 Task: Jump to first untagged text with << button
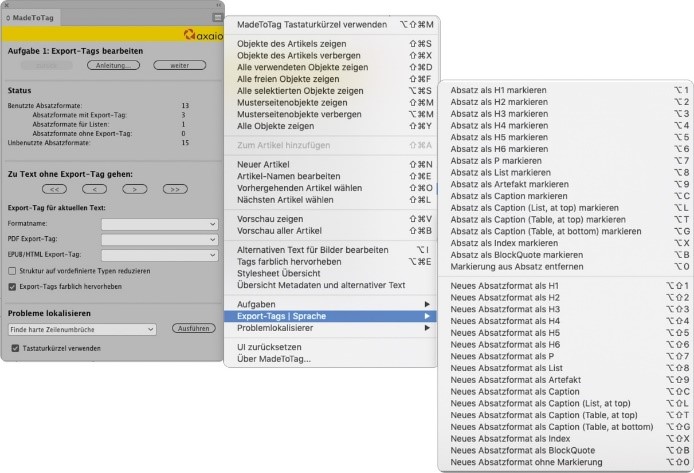(54, 189)
